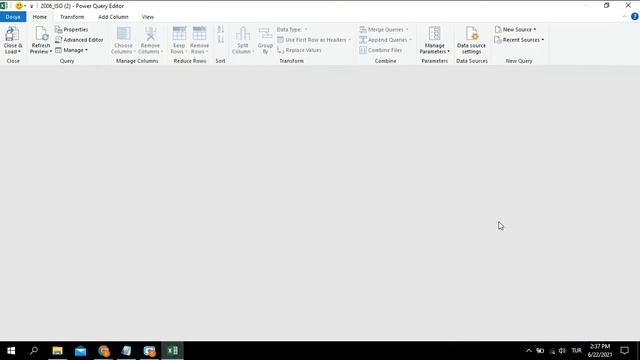This screenshot has height=360, width=640.
Task: Sort descending with the Z-A icon
Action: 221,40
